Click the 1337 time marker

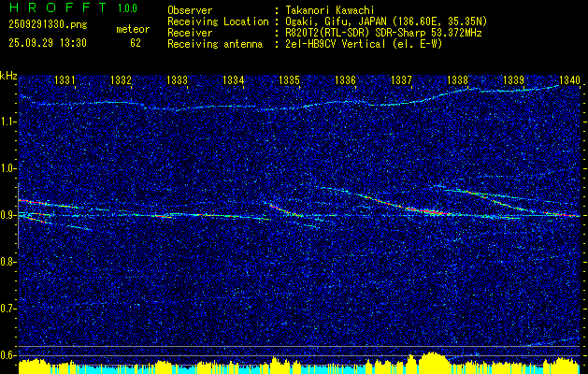(x=401, y=79)
